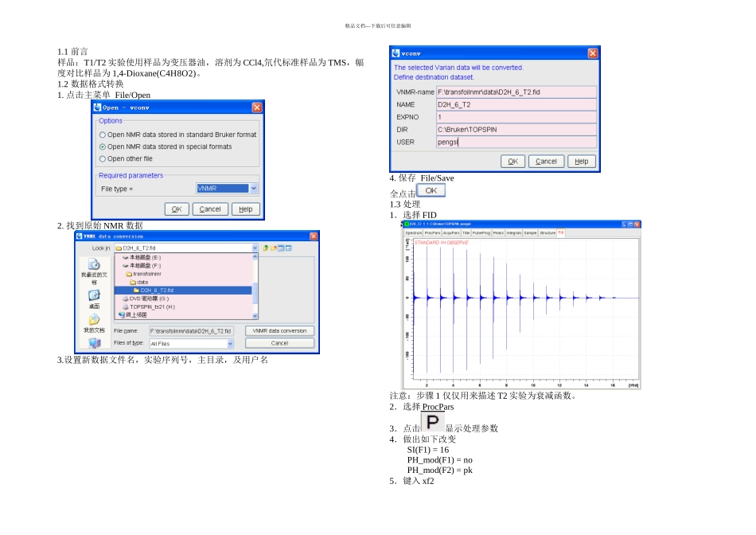
Task: Switch to List view icon in file dialog
Action: coord(281,248)
